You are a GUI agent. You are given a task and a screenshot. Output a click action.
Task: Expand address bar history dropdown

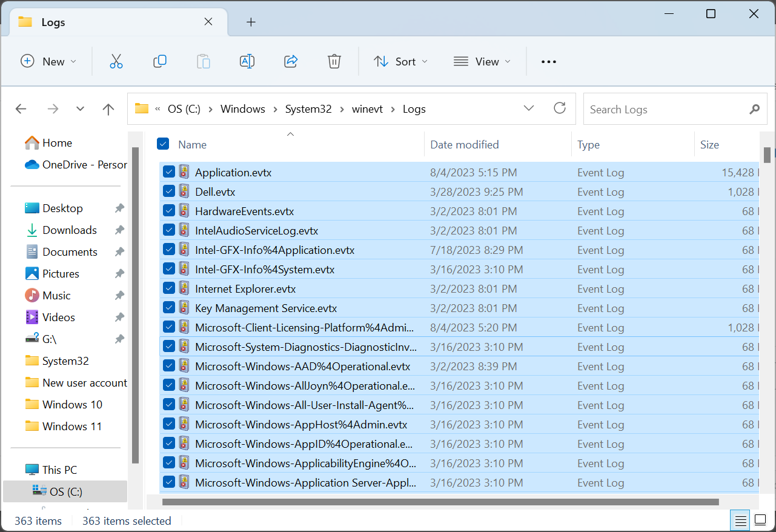[x=529, y=108]
